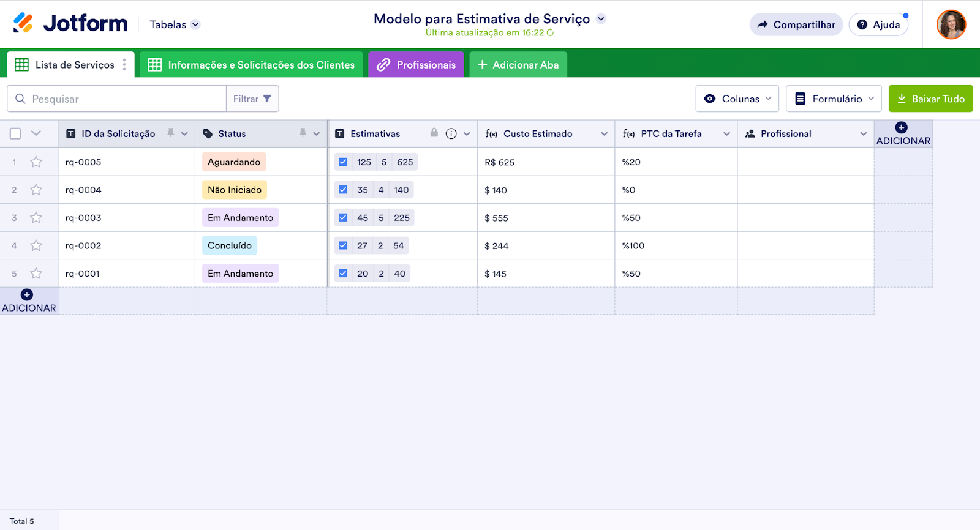Click the Aguardando status tag

coord(234,162)
